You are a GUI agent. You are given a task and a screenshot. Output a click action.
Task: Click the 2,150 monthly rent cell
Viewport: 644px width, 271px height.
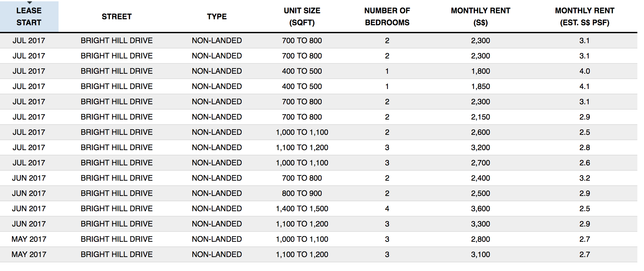[x=480, y=117]
